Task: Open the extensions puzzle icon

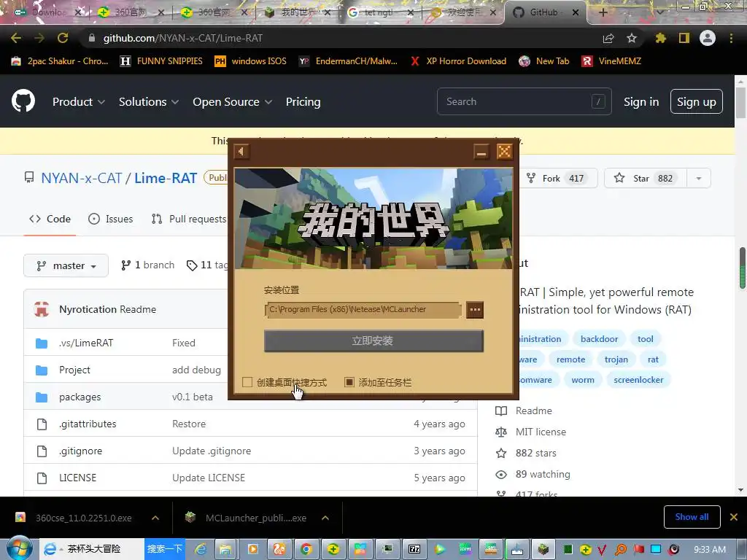Action: [x=660, y=38]
